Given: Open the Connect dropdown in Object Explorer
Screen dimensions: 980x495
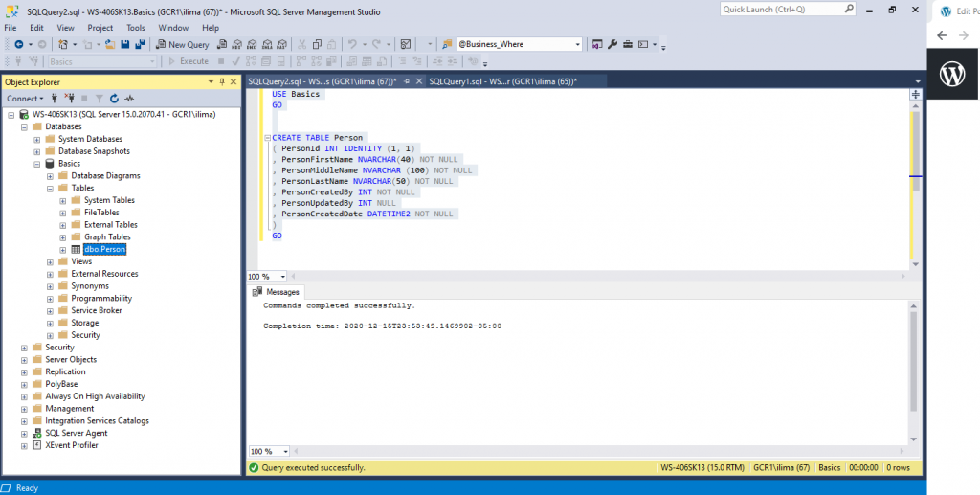Looking at the screenshot, I should pos(25,99).
